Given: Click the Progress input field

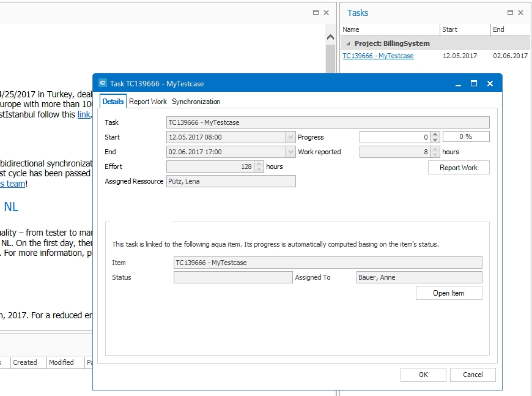Looking at the screenshot, I should click(394, 137).
